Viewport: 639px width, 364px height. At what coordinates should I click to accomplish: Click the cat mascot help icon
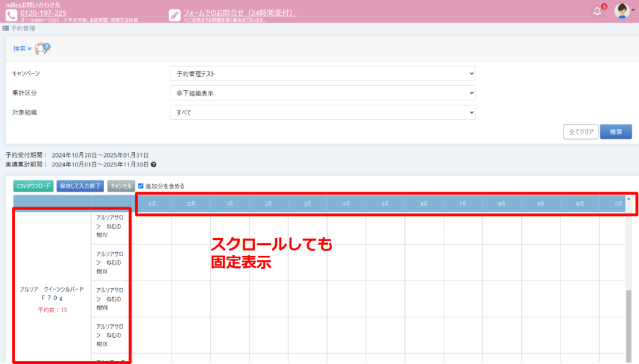tap(42, 48)
